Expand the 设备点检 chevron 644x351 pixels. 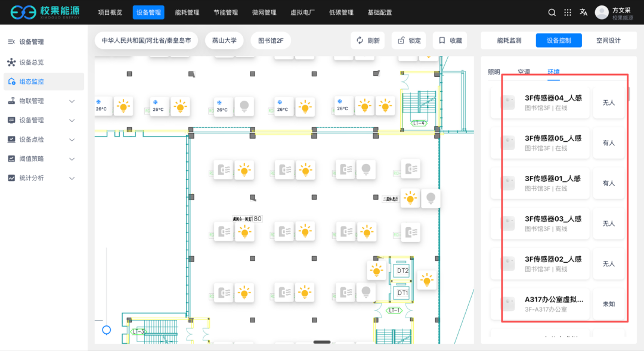coord(72,139)
